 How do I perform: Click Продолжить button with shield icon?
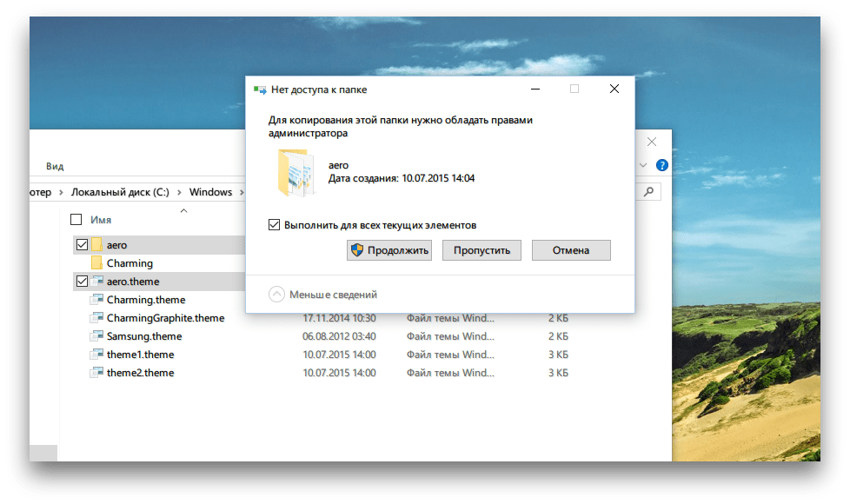389,250
